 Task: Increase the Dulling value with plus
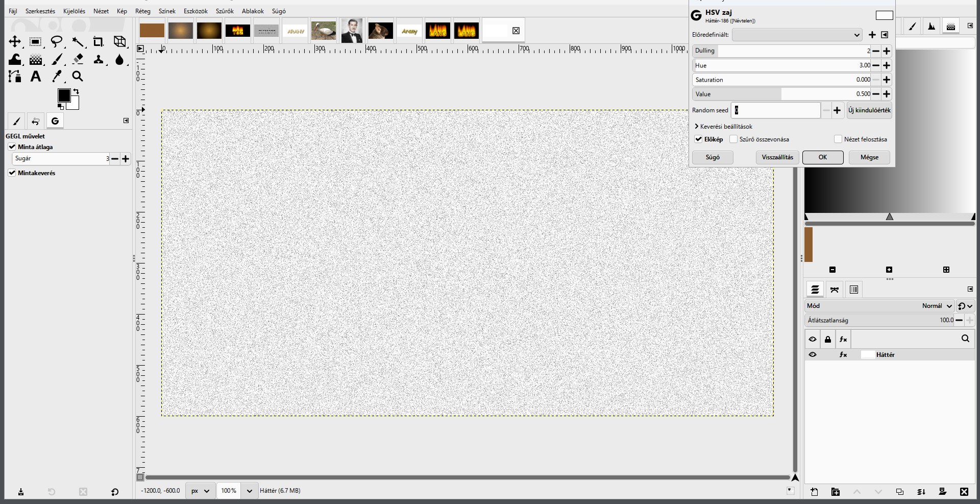(887, 51)
